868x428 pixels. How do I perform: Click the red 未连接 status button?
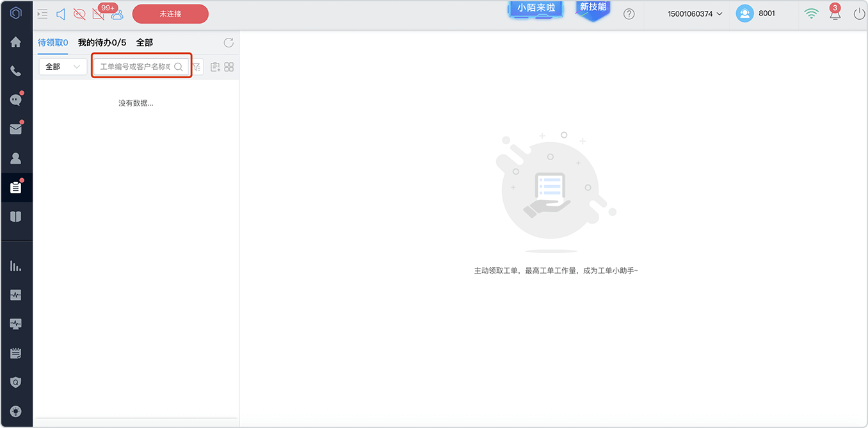coord(170,14)
